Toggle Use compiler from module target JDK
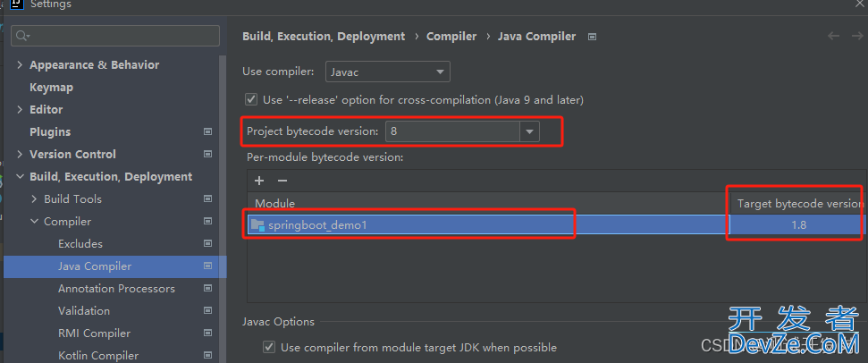868x363 pixels. point(269,347)
